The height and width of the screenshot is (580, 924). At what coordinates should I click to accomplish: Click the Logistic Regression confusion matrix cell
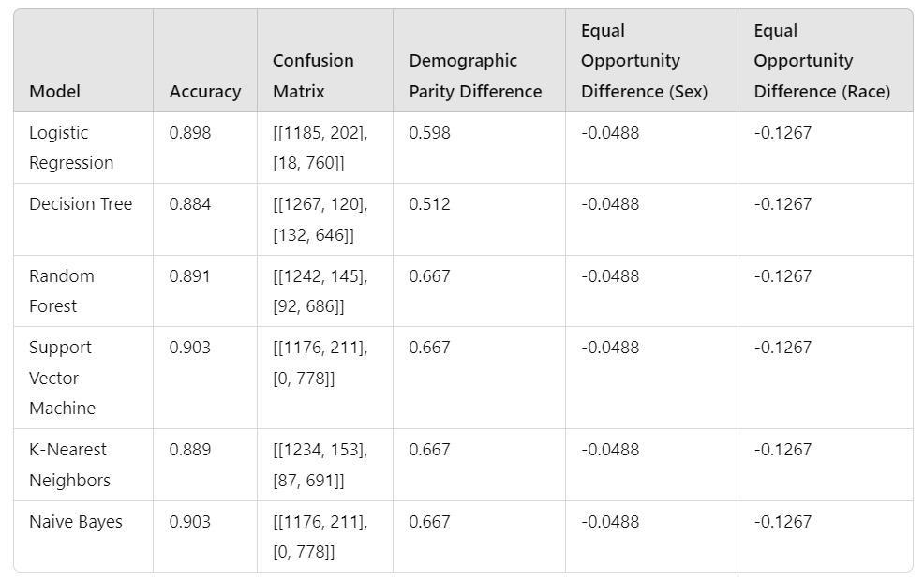[x=320, y=147]
